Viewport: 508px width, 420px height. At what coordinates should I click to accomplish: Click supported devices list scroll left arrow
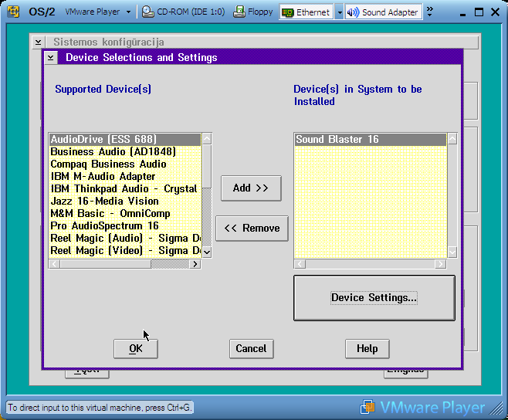[54, 264]
